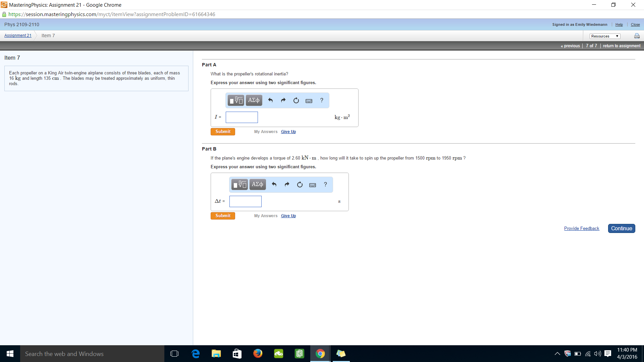
Task: Click the Δt answer input field
Action: [245, 201]
